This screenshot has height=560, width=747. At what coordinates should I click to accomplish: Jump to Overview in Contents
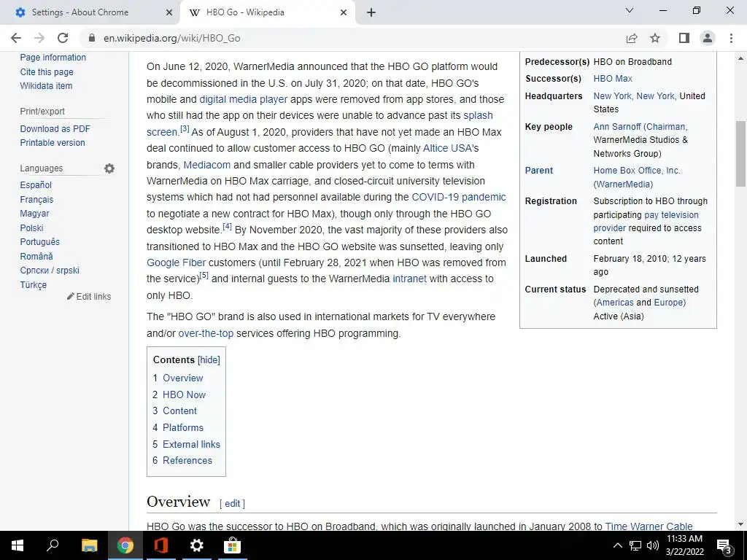coord(183,378)
